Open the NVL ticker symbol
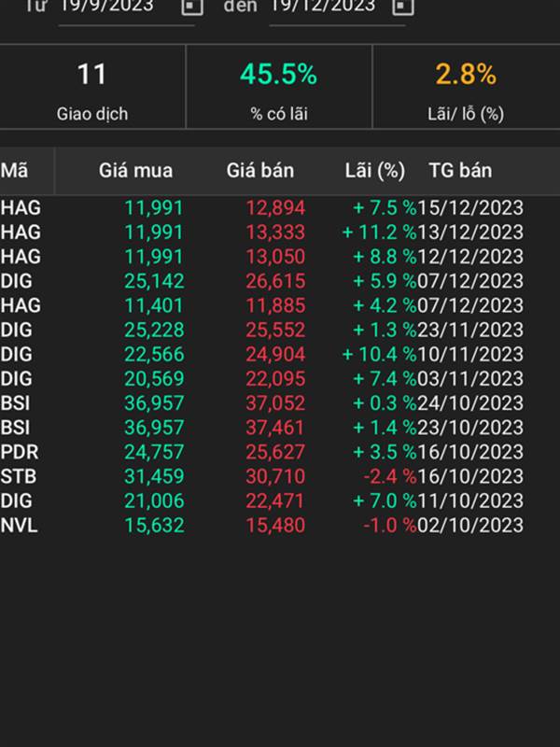Viewport: 560px width, 747px height. 19,525
